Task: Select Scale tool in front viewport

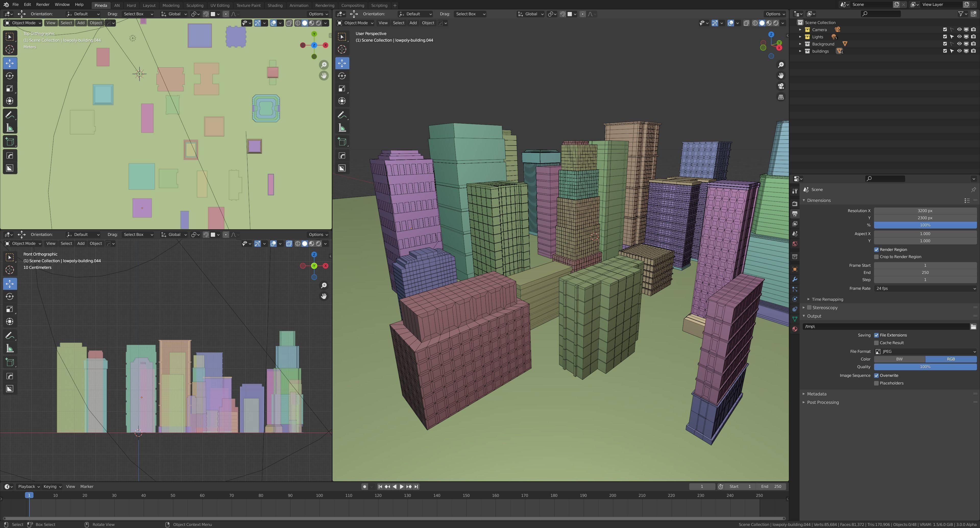Action: click(10, 309)
